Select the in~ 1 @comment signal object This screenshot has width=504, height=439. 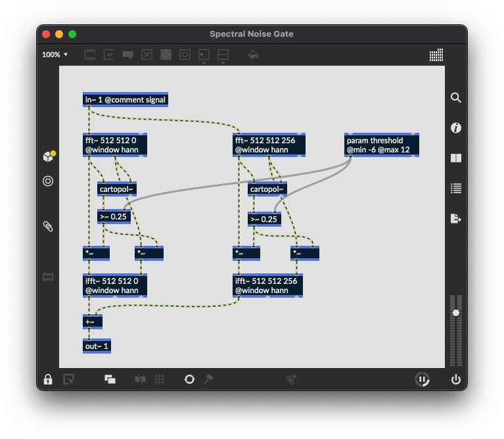pyautogui.click(x=126, y=100)
